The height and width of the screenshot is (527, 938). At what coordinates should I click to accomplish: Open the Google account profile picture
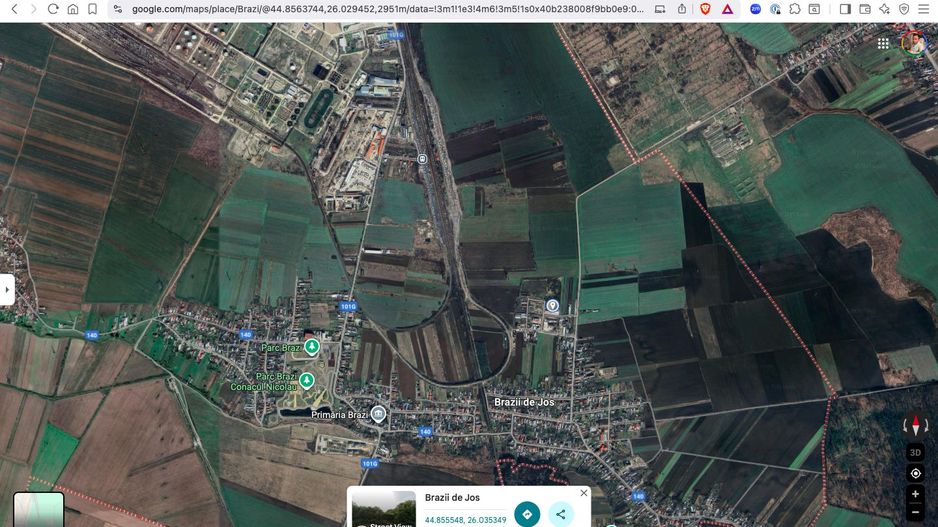(914, 42)
